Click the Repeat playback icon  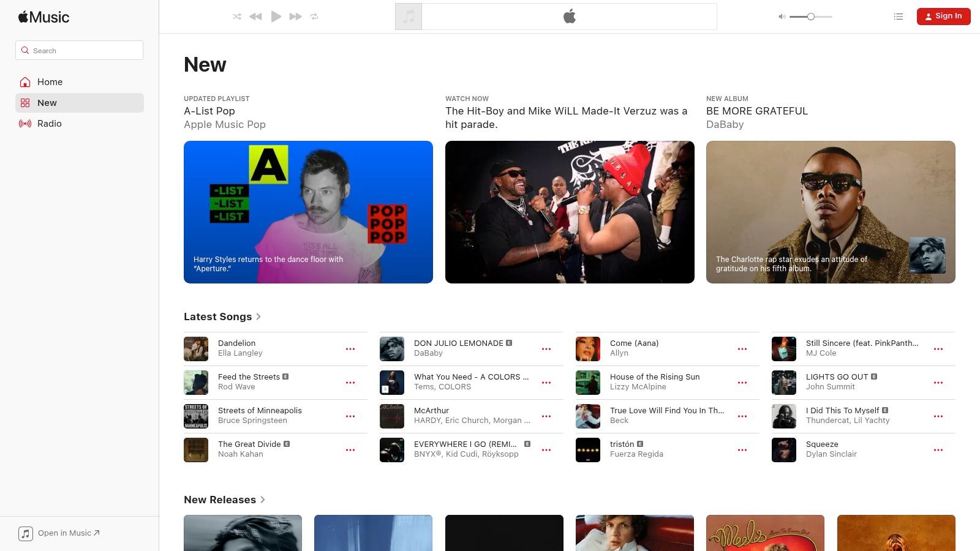click(314, 17)
